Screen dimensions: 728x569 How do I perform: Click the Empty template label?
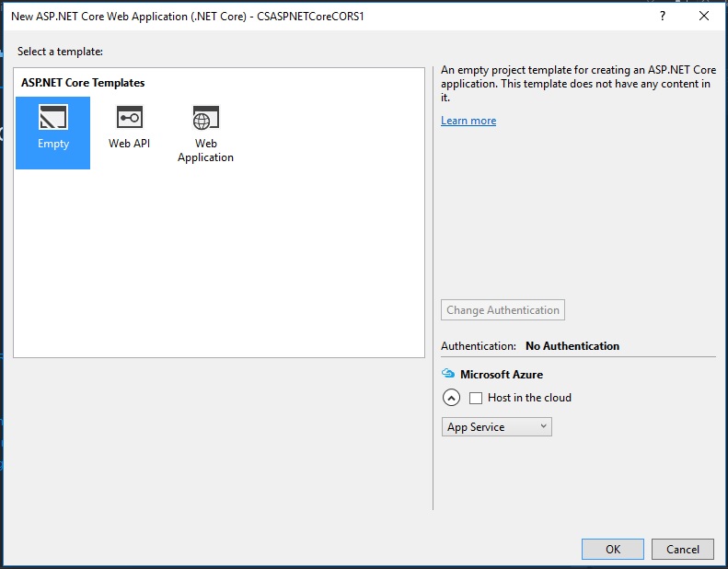tap(53, 144)
